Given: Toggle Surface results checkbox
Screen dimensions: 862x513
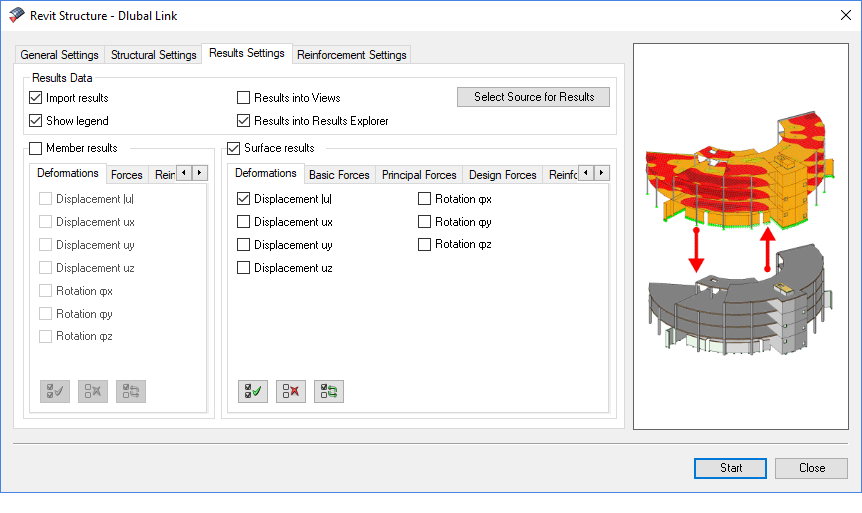Looking at the screenshot, I should [234, 148].
